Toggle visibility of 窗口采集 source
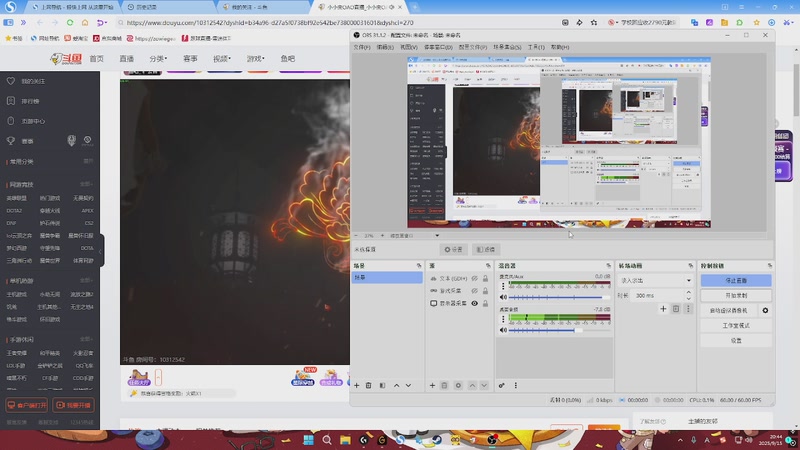 click(x=474, y=291)
